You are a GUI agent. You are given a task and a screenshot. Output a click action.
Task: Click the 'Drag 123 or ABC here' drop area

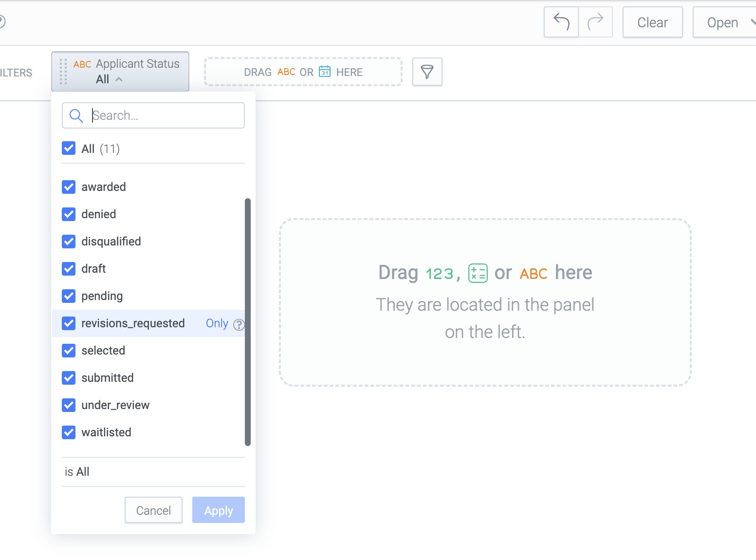[485, 302]
